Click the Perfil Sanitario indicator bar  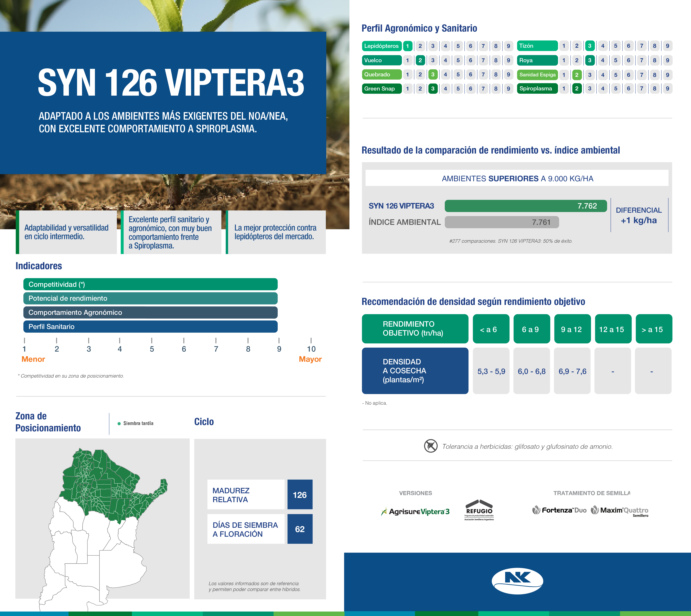[150, 327]
